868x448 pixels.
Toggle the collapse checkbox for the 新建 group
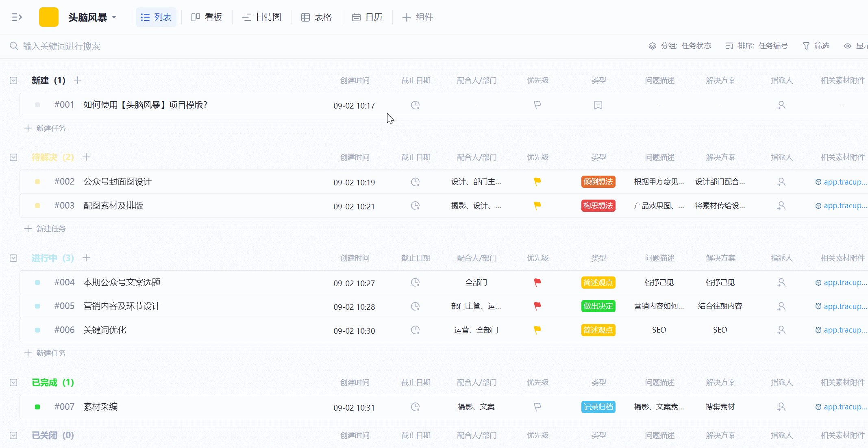click(13, 80)
